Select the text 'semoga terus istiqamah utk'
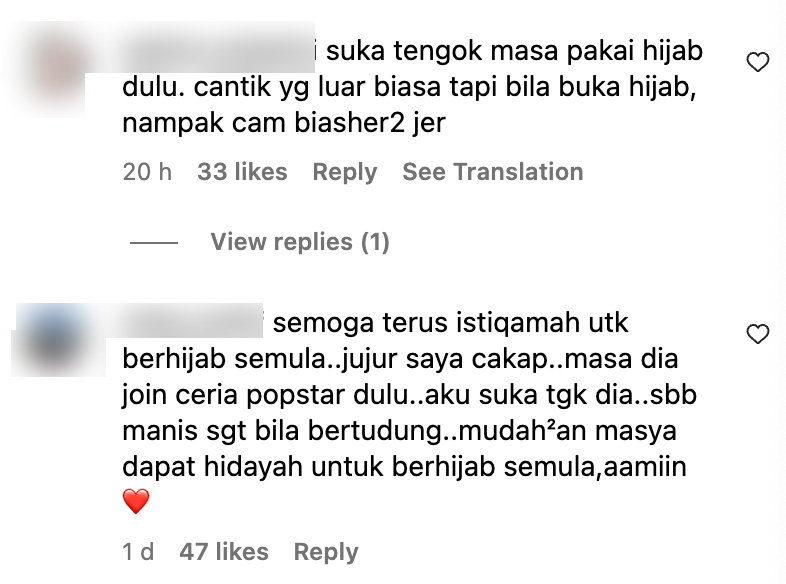Image resolution: width=786 pixels, height=584 pixels. click(x=450, y=323)
